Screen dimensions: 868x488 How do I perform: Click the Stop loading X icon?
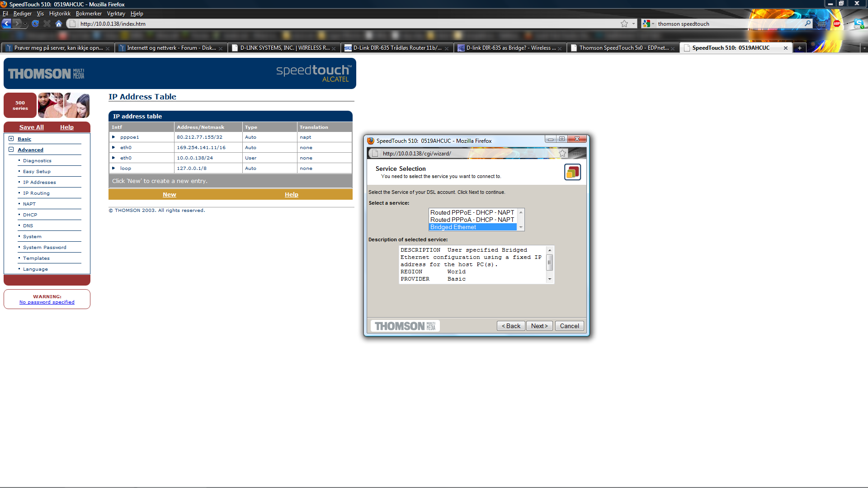pyautogui.click(x=47, y=23)
